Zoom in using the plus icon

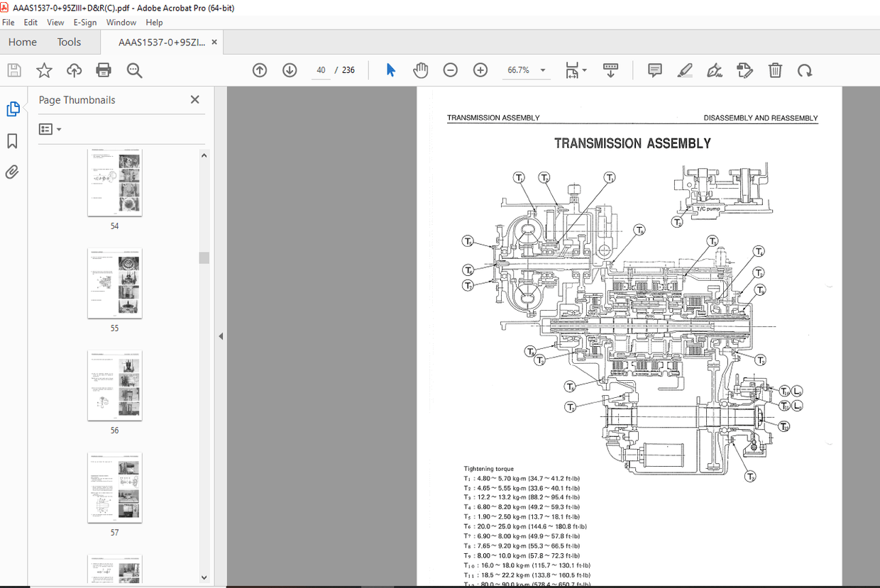(480, 70)
